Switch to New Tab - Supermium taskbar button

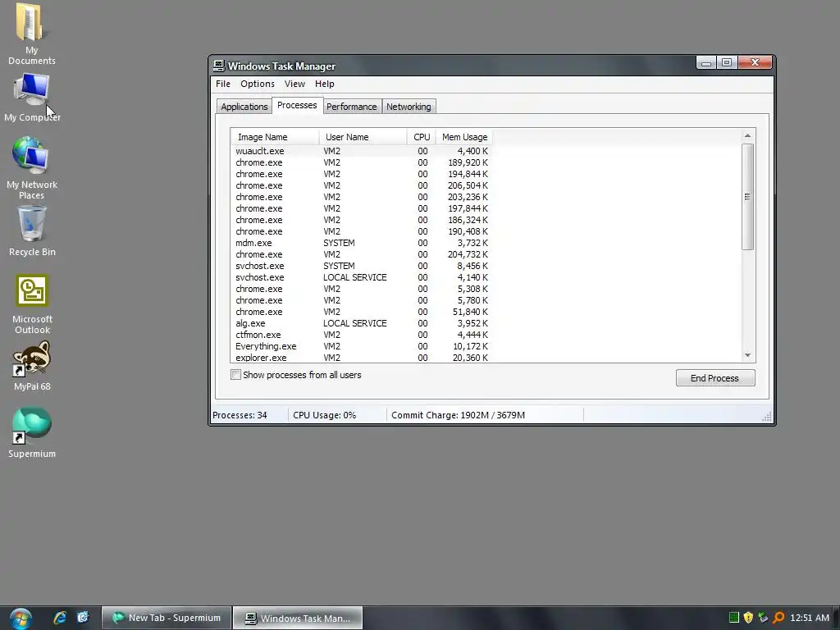167,618
